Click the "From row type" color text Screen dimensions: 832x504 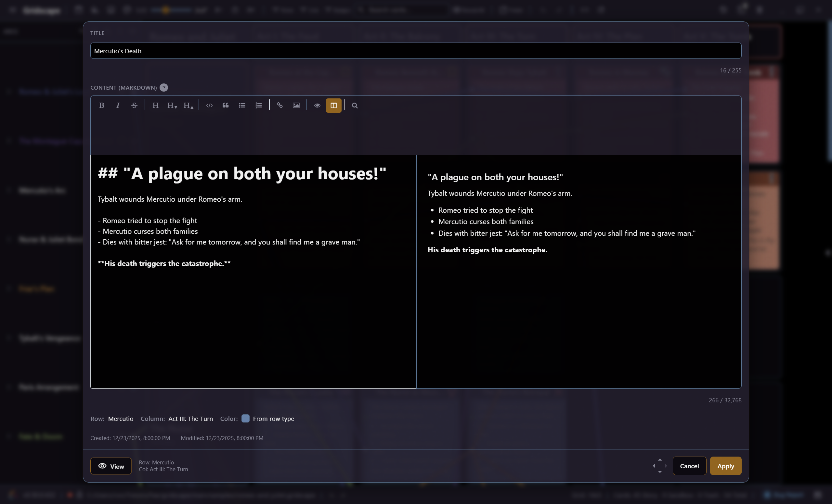pos(274,419)
